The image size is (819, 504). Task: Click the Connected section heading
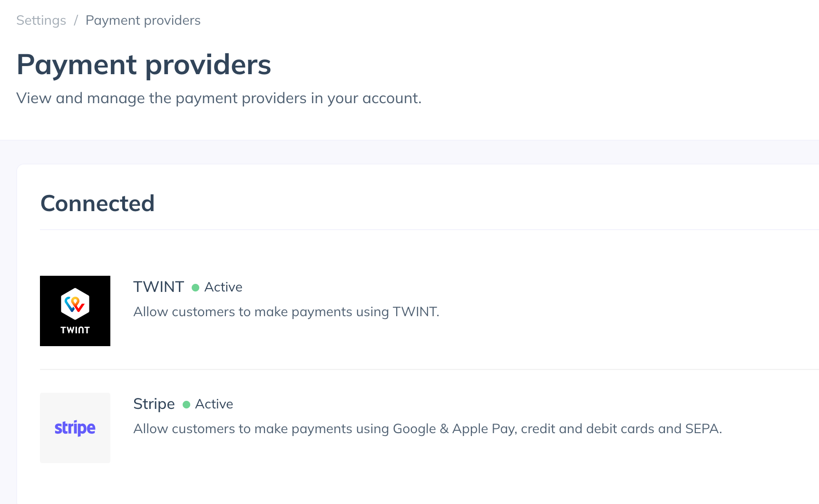pos(97,204)
